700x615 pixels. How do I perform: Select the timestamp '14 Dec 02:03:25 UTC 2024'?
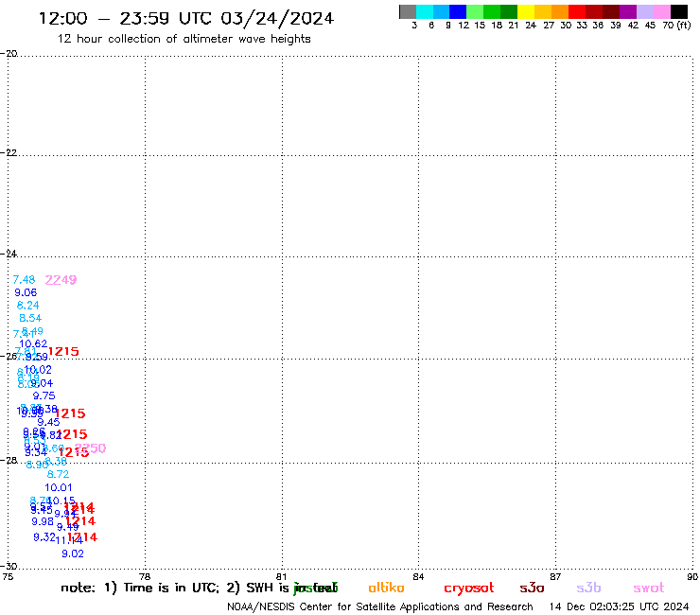[619, 607]
